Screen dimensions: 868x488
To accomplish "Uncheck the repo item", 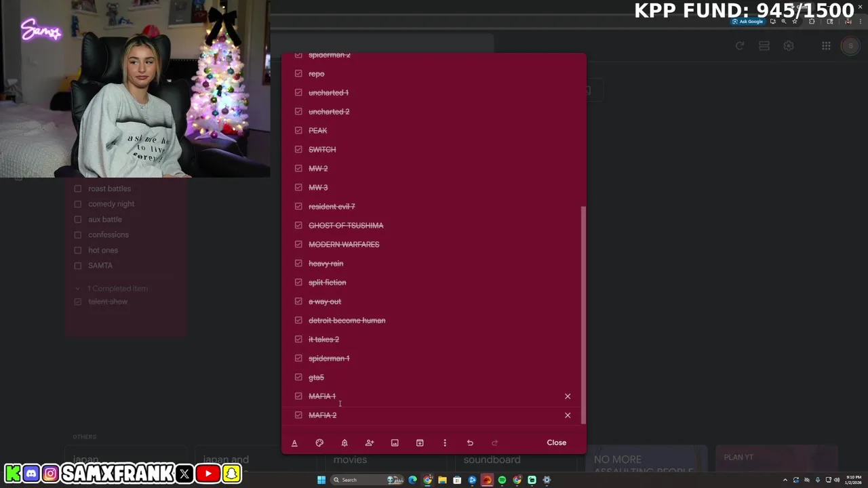I will pos(298,73).
